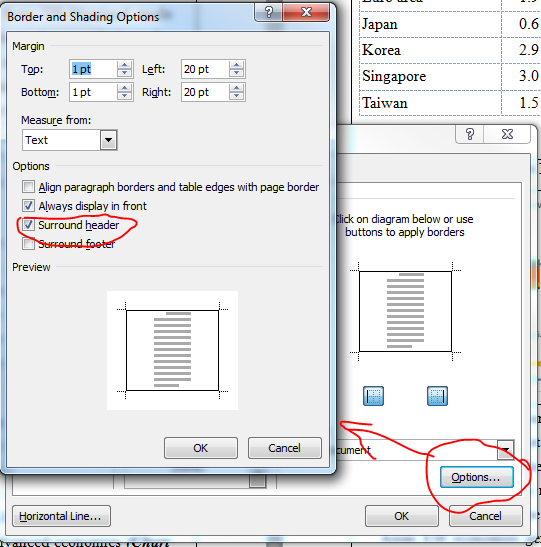
Task: Uncheck Always display in front
Action: [28, 205]
